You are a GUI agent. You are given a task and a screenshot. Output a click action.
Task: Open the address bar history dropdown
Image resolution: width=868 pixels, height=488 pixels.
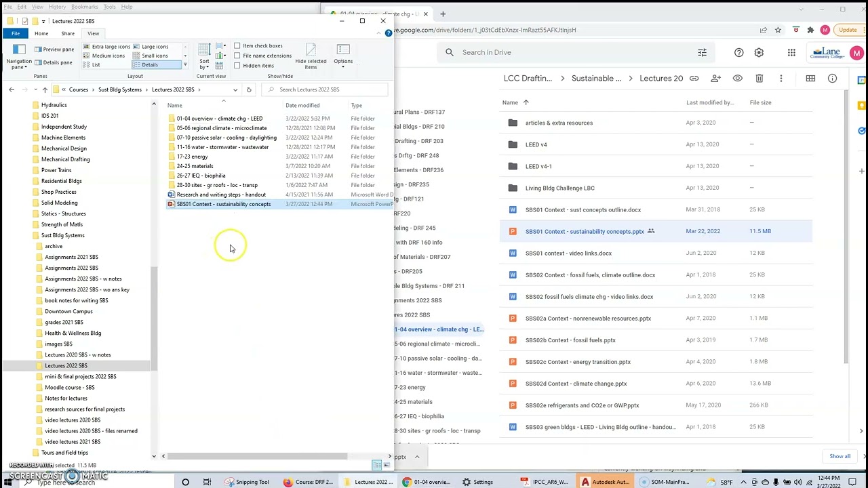[x=235, y=89]
